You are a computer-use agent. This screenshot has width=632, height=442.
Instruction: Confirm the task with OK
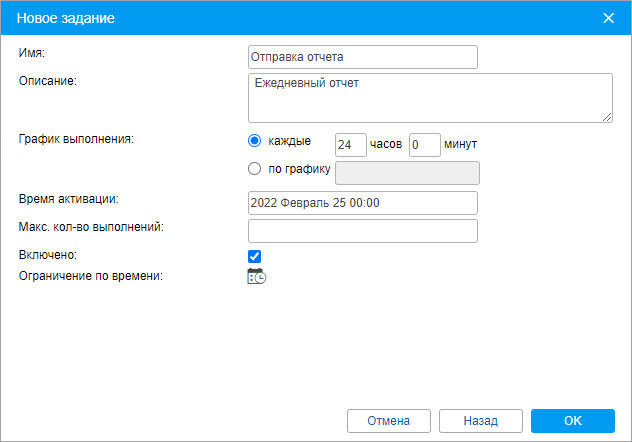572,420
